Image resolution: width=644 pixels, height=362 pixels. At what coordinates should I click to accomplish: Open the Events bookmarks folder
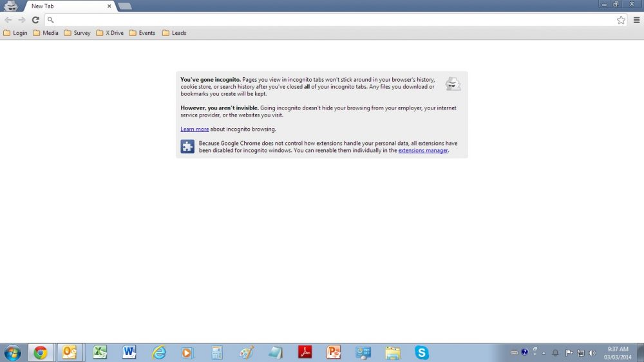[142, 33]
